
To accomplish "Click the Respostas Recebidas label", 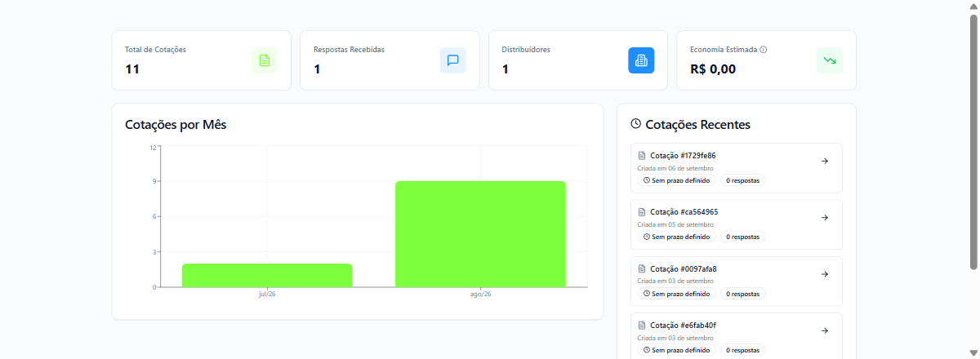I will [349, 50].
